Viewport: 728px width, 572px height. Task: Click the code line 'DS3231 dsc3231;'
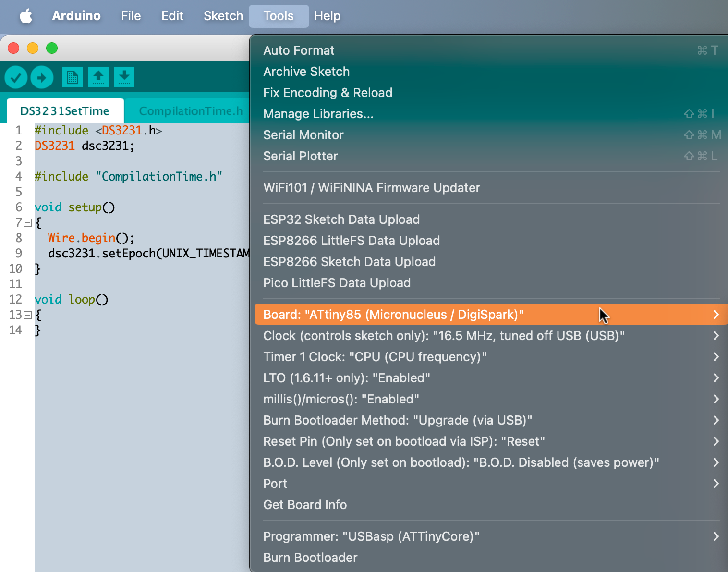[x=85, y=146]
